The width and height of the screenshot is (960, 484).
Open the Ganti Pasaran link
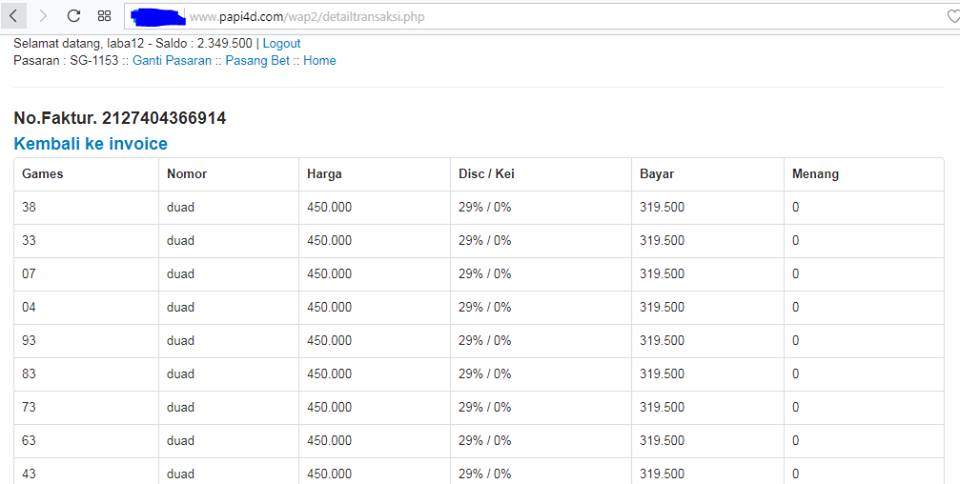172,61
